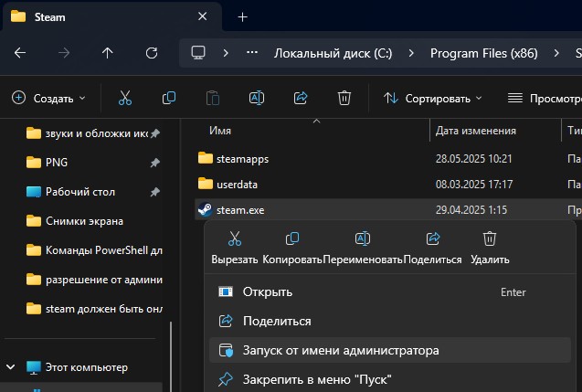582x392 pixels.
Task: Sort by Дата изменения column header
Action: [x=475, y=131]
